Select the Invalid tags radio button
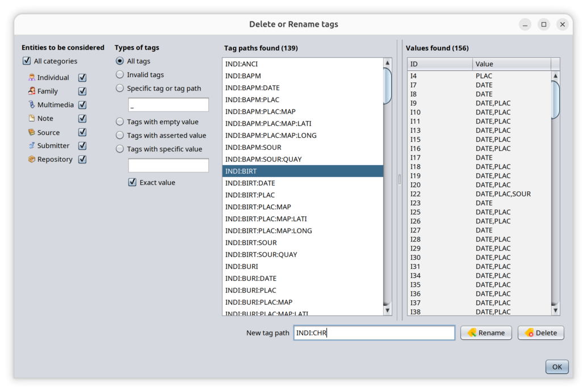 click(x=120, y=75)
